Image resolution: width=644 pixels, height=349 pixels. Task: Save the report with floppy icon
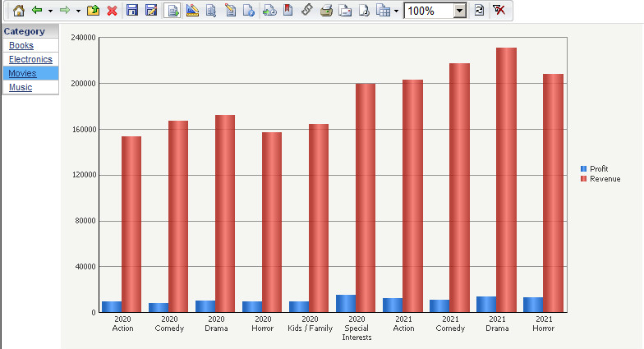(131, 10)
